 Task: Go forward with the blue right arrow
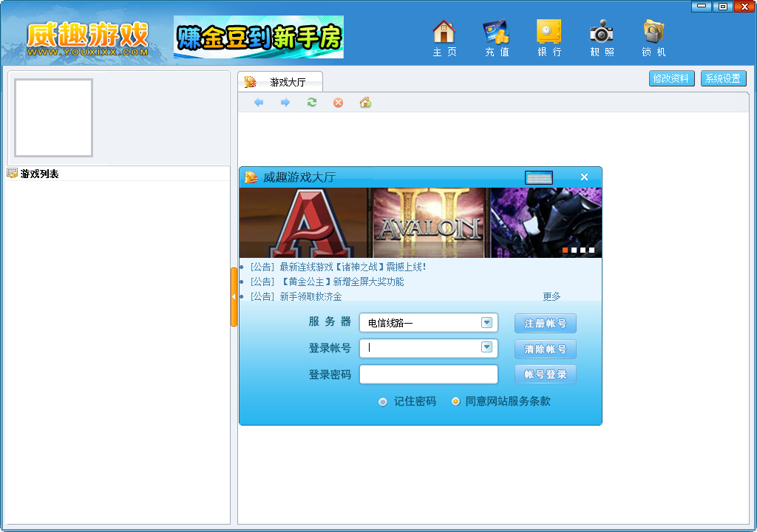(x=285, y=103)
